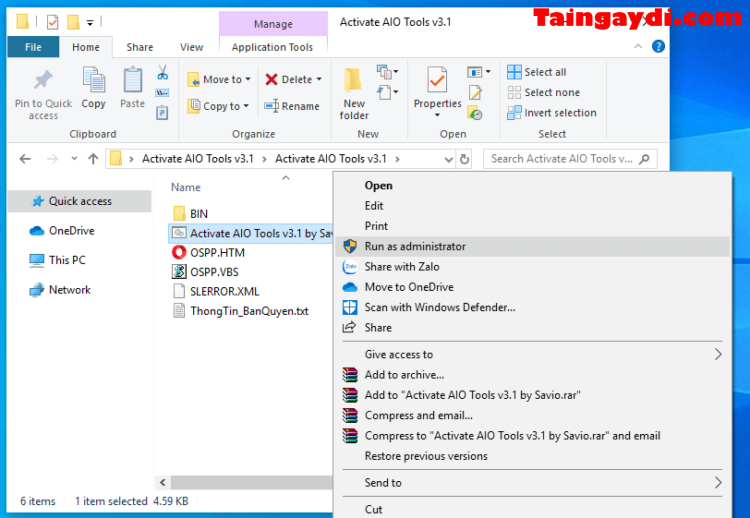Click New folder icon in title bar
750x518 pixels.
(73, 22)
